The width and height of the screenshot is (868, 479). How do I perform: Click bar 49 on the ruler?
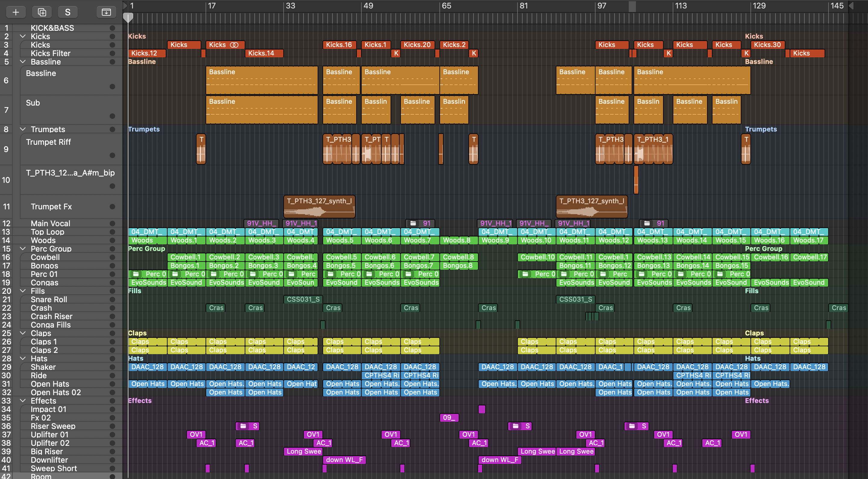pyautogui.click(x=368, y=6)
